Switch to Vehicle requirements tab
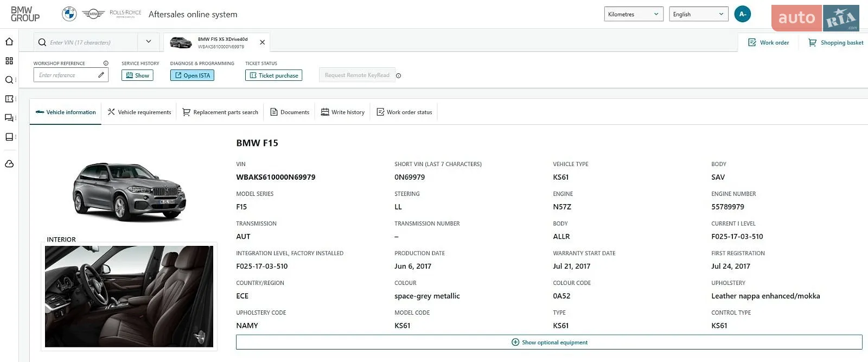 139,112
